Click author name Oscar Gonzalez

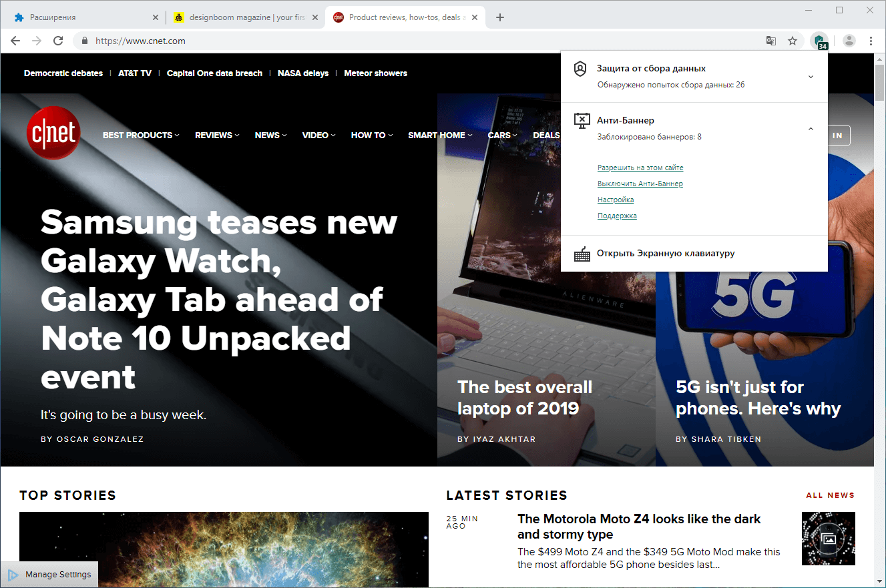tap(99, 439)
